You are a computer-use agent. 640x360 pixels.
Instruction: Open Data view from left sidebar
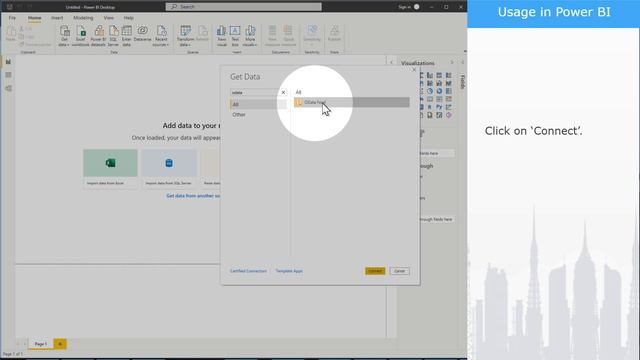8,75
